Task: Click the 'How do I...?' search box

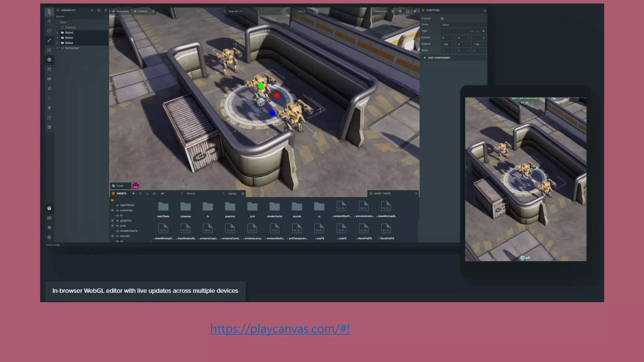Action: pos(235,11)
